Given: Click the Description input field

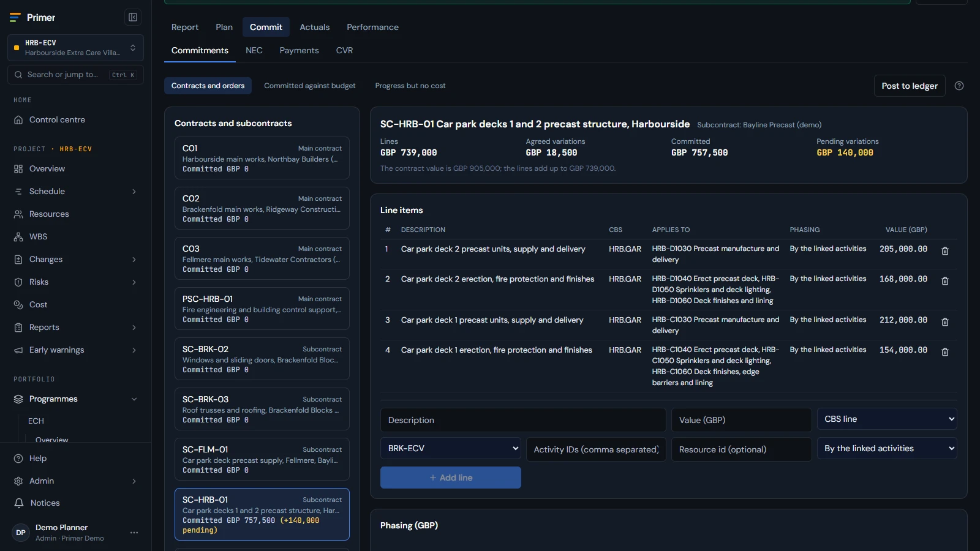Looking at the screenshot, I should tap(523, 420).
